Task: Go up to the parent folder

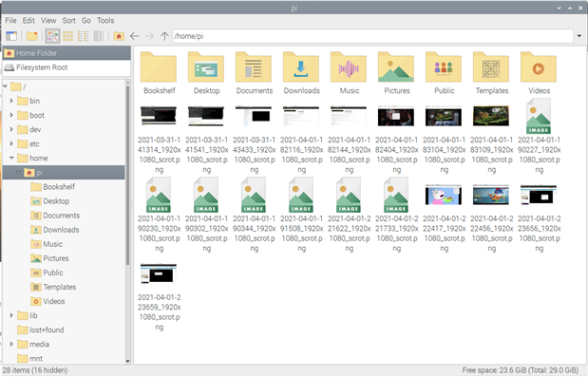Action: click(164, 36)
